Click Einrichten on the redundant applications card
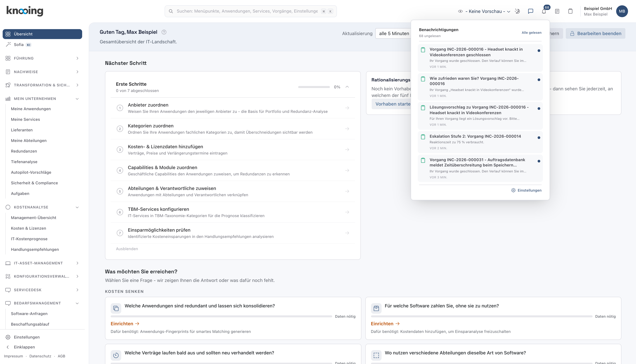Screen dimensions: 636x364 click(125, 323)
